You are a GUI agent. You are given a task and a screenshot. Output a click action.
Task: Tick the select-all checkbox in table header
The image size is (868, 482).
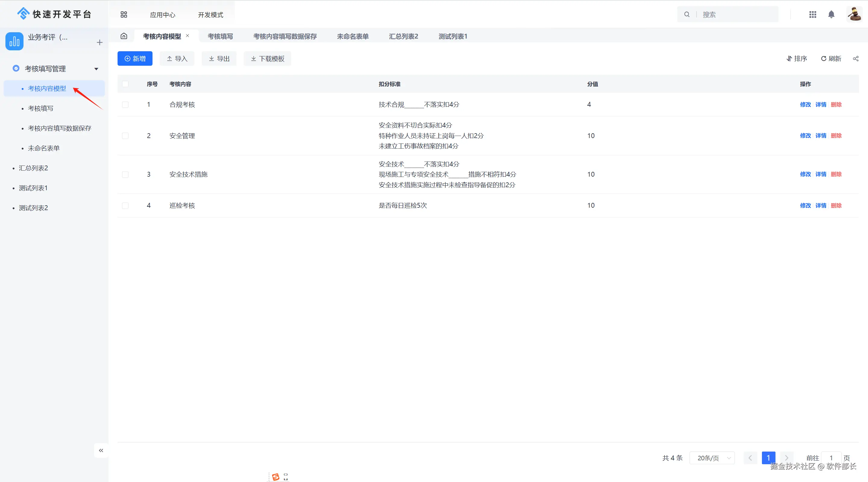pyautogui.click(x=125, y=84)
